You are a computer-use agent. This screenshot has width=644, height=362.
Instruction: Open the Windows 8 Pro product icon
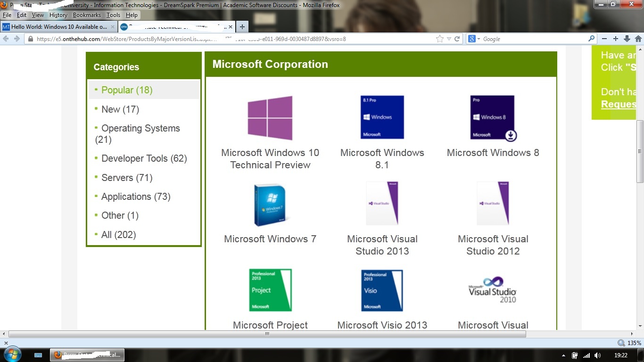[x=493, y=118]
